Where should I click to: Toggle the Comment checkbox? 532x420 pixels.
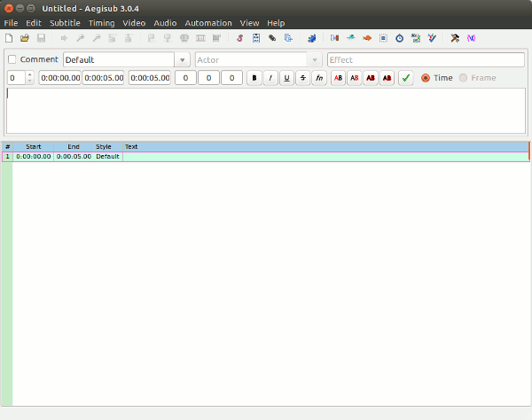(12, 59)
